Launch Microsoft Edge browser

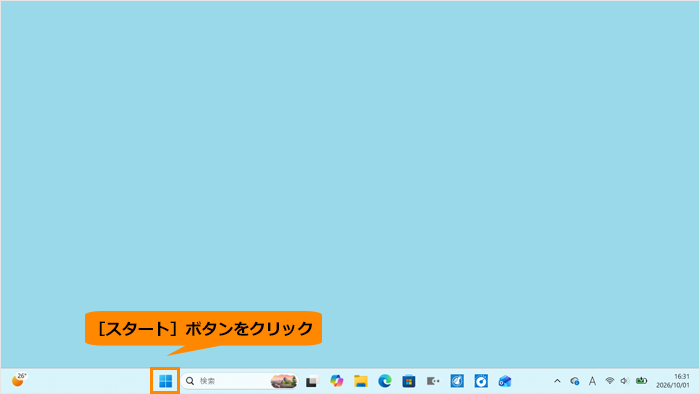pos(385,381)
